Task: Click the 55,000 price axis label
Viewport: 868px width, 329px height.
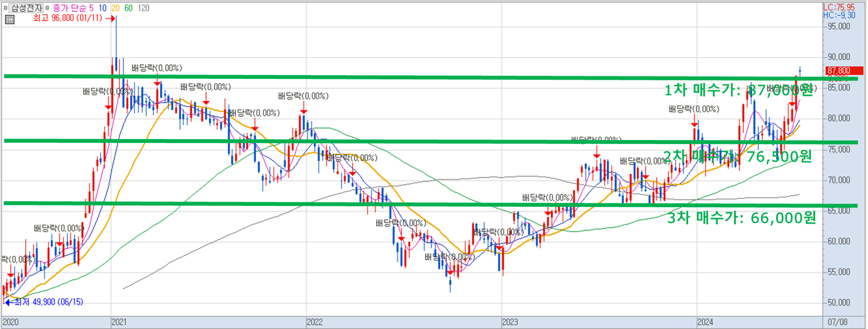Action: click(838, 272)
